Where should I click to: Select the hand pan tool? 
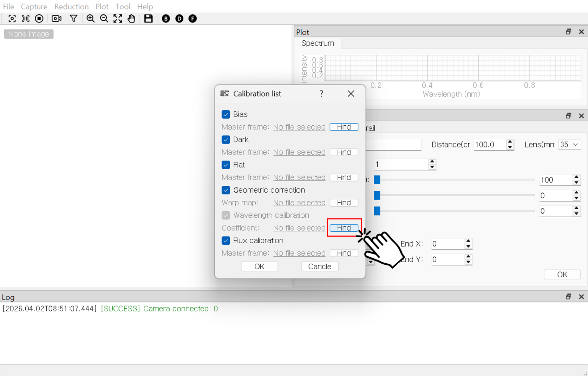[131, 19]
